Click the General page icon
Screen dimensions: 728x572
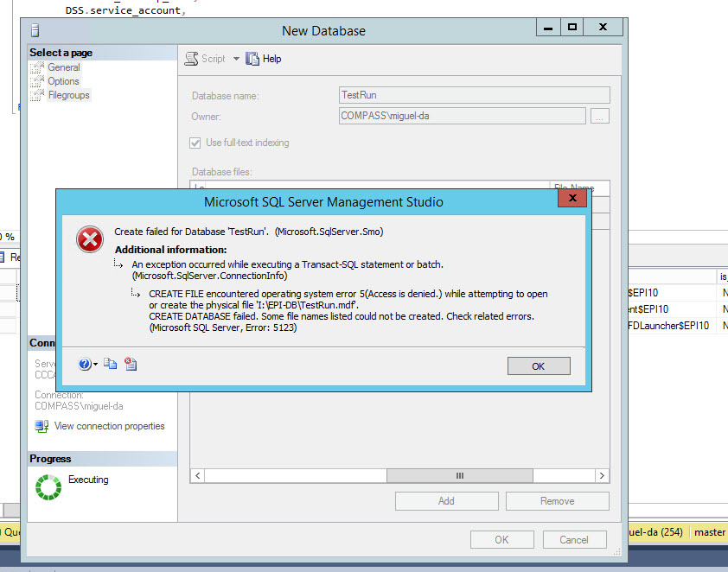click(x=37, y=67)
